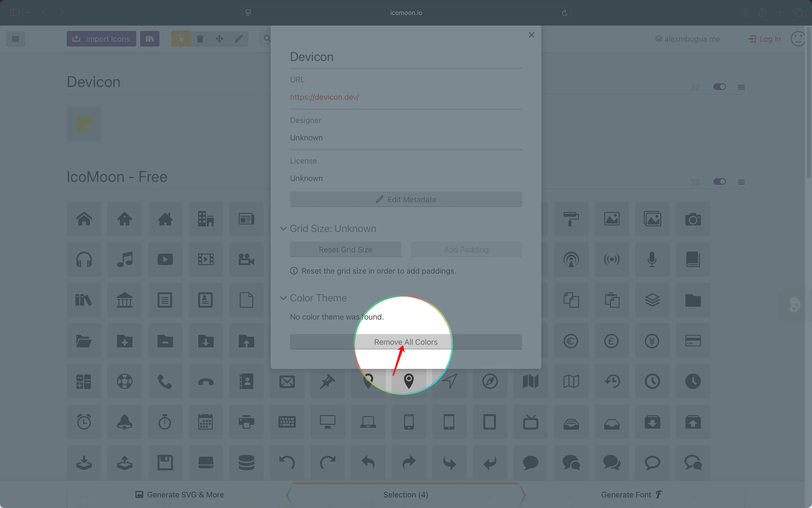Click the Edit Metadata button

pos(406,200)
